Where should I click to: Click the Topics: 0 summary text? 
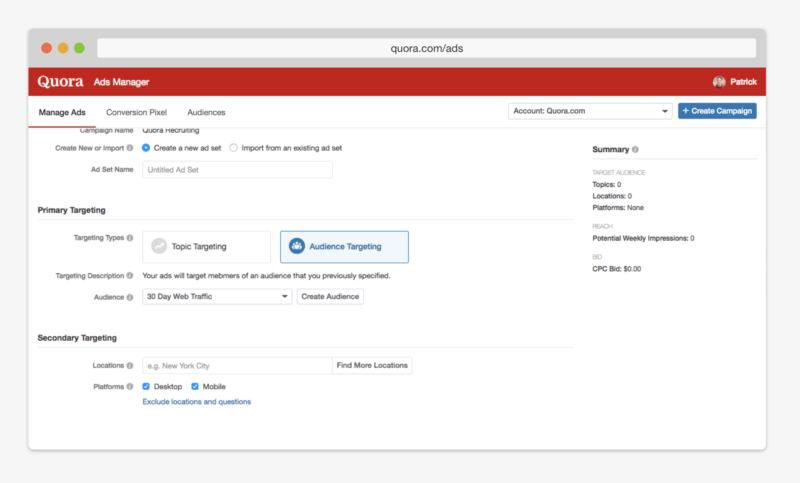[607, 185]
